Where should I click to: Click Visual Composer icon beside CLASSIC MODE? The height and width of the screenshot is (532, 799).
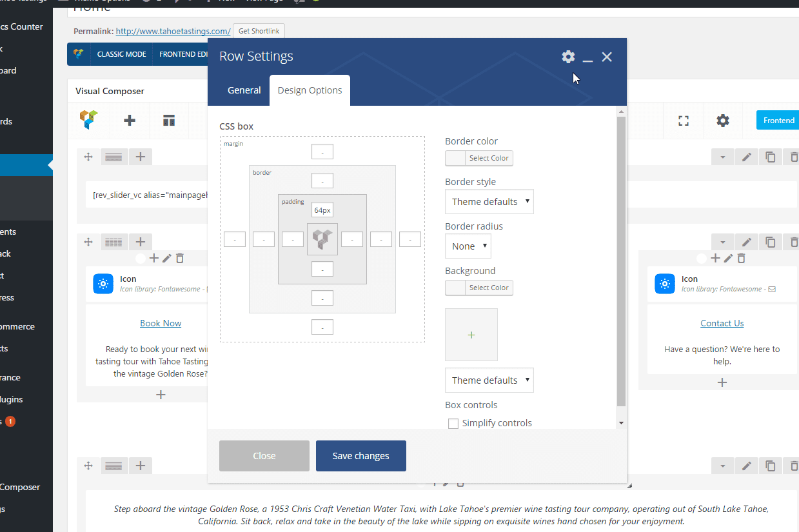(79, 54)
